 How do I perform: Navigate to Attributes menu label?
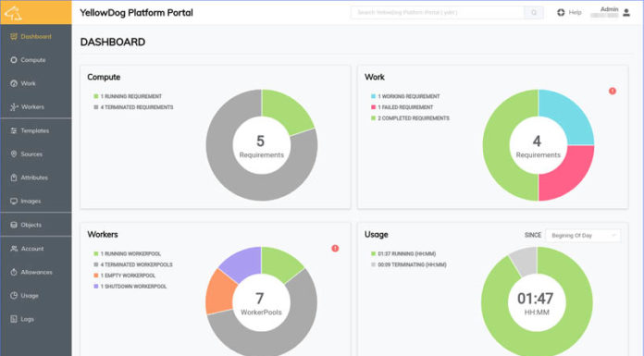(34, 178)
